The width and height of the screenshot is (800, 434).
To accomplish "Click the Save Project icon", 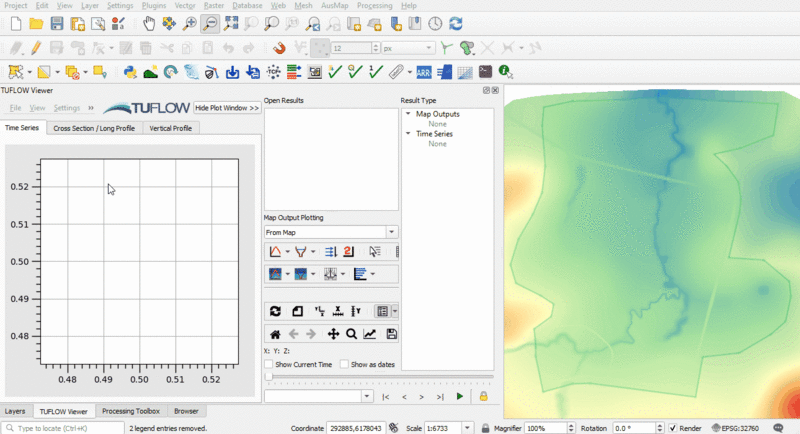I will (x=59, y=23).
